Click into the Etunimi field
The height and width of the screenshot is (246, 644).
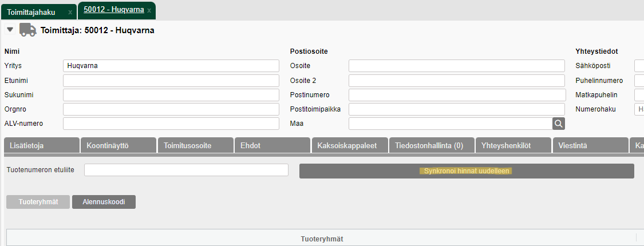(x=171, y=80)
